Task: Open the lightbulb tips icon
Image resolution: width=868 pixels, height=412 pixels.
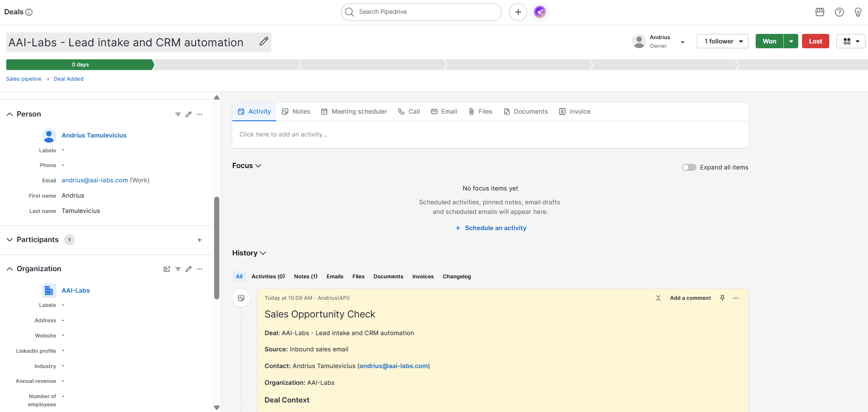Action: tap(858, 12)
